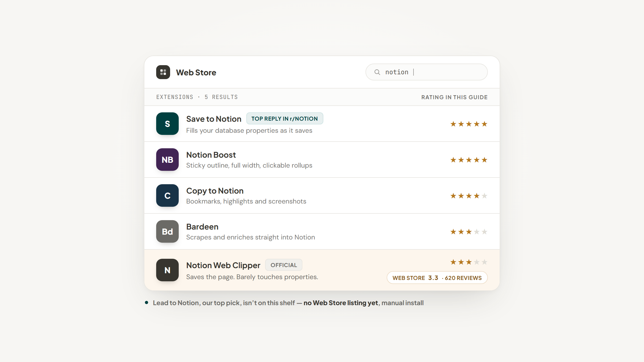644x362 pixels.
Task: Open the Notion Web Clipper title
Action: [x=223, y=265]
